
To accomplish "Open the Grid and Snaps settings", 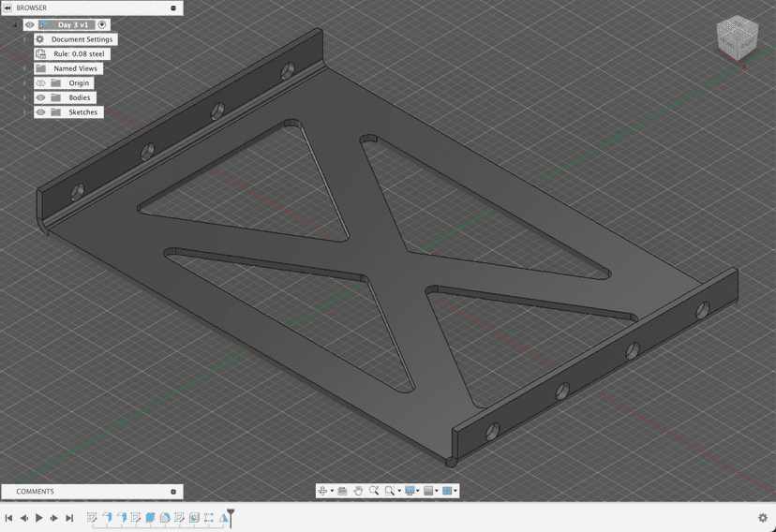I will pyautogui.click(x=429, y=491).
